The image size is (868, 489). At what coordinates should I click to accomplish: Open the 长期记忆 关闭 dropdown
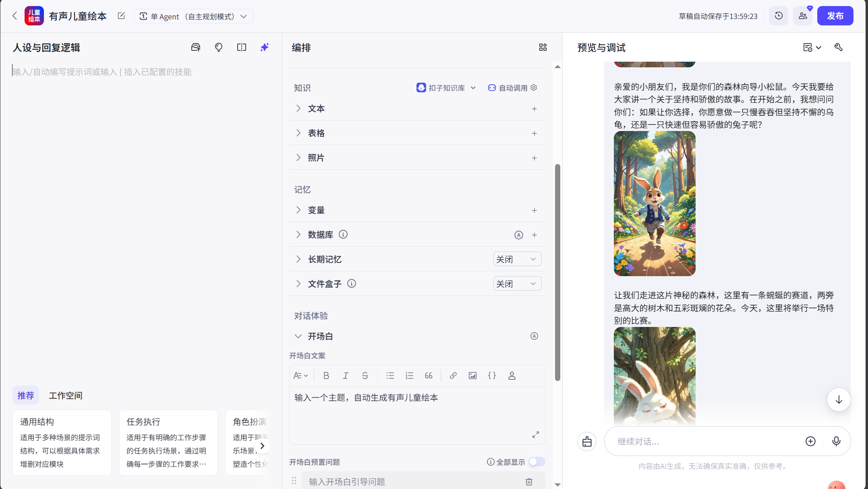(x=517, y=259)
